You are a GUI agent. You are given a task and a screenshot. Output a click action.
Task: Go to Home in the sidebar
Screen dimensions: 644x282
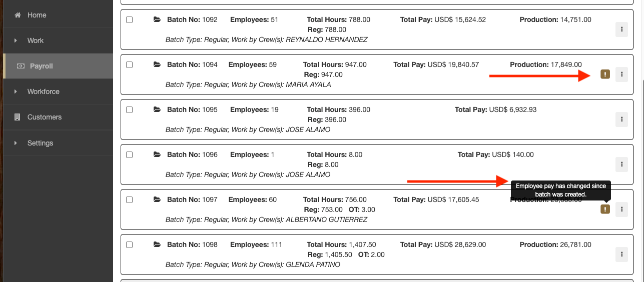coord(37,15)
